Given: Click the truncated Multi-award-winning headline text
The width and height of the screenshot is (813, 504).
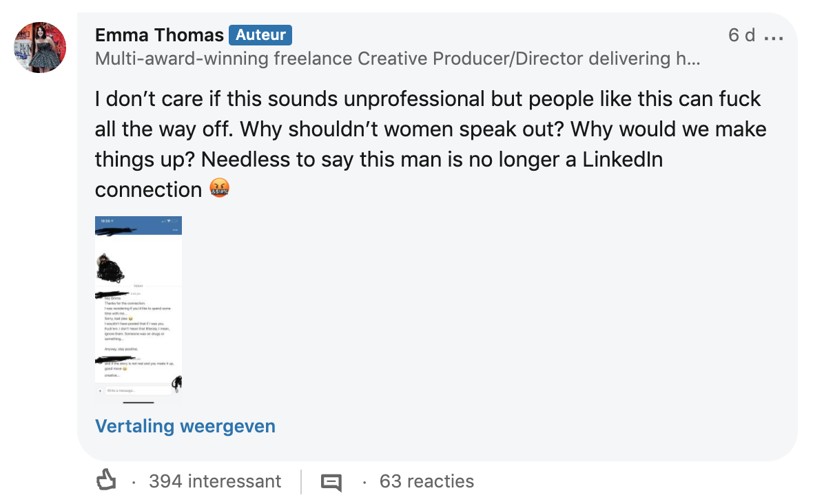Looking at the screenshot, I should click(398, 59).
